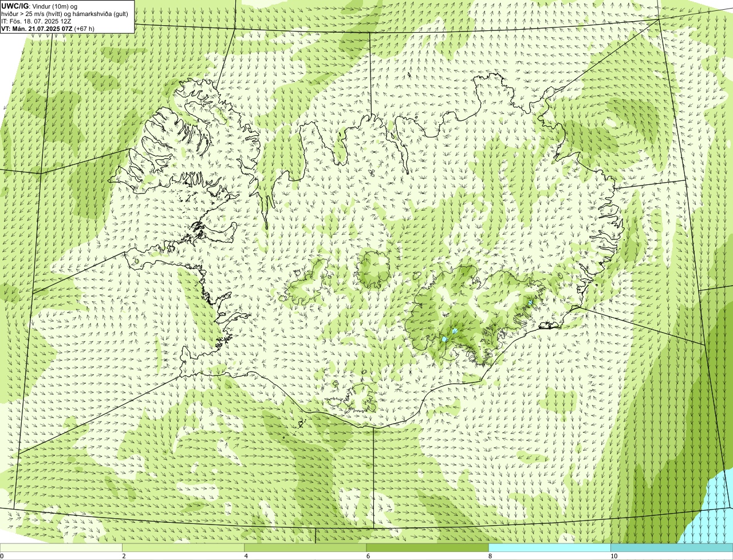
Task: Click the '6' tick label on the color scale
Action: (368, 556)
